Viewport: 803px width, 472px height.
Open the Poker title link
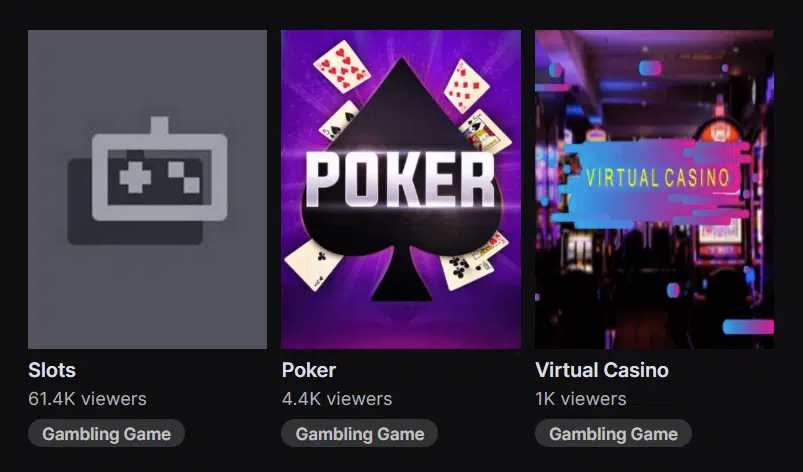pos(309,370)
